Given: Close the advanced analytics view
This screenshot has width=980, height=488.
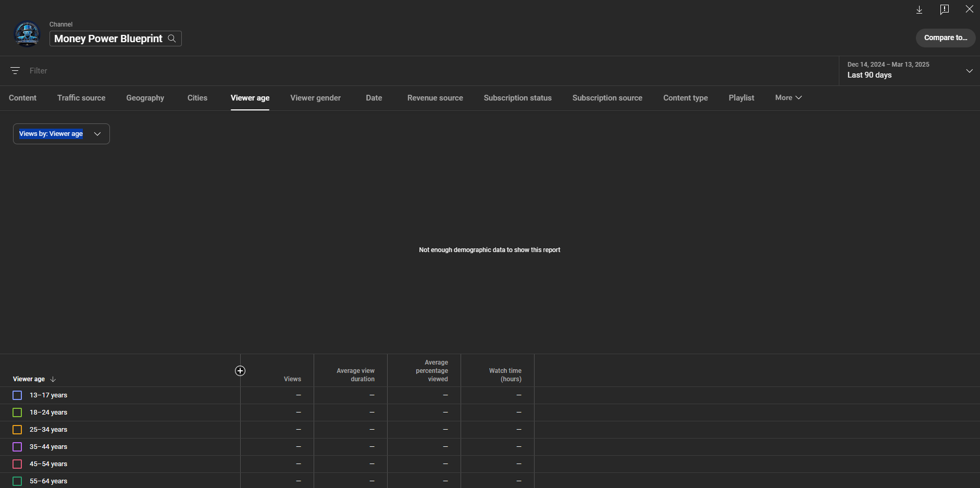Looking at the screenshot, I should point(969,9).
